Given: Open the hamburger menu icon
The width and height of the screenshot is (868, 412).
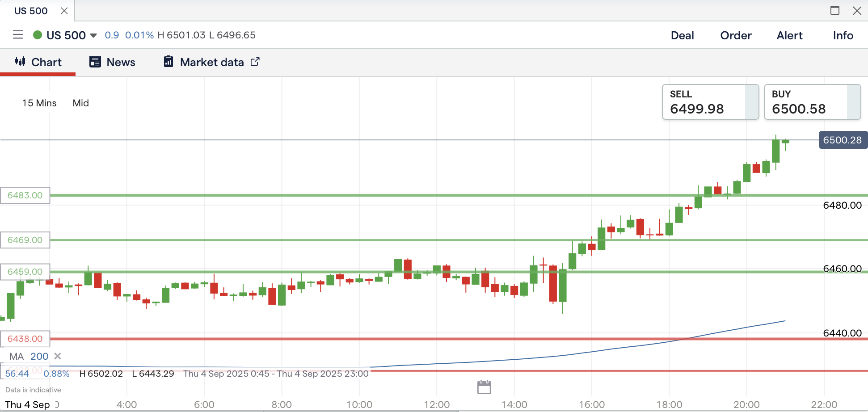Looking at the screenshot, I should point(18,35).
